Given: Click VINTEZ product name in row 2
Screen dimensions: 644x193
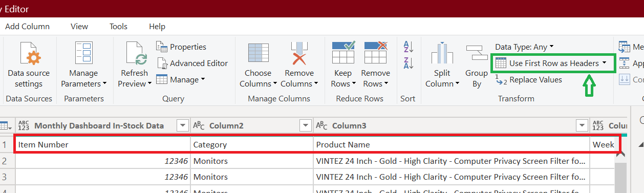Looking at the screenshot, I should [x=451, y=161].
